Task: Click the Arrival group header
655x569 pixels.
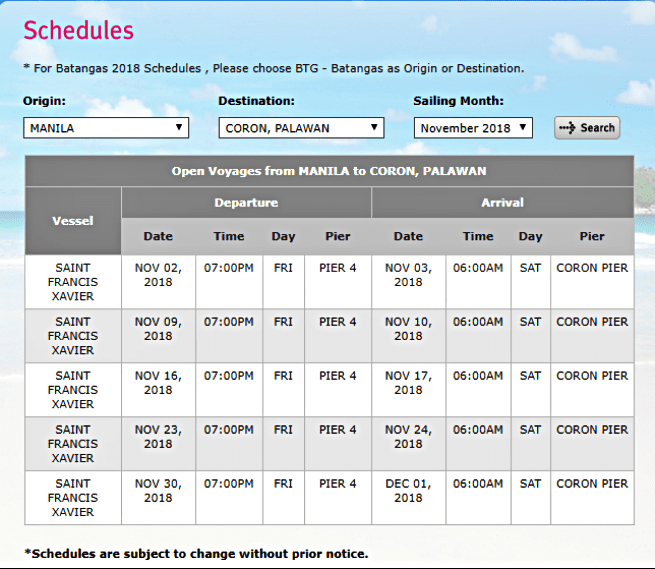Action: [502, 202]
